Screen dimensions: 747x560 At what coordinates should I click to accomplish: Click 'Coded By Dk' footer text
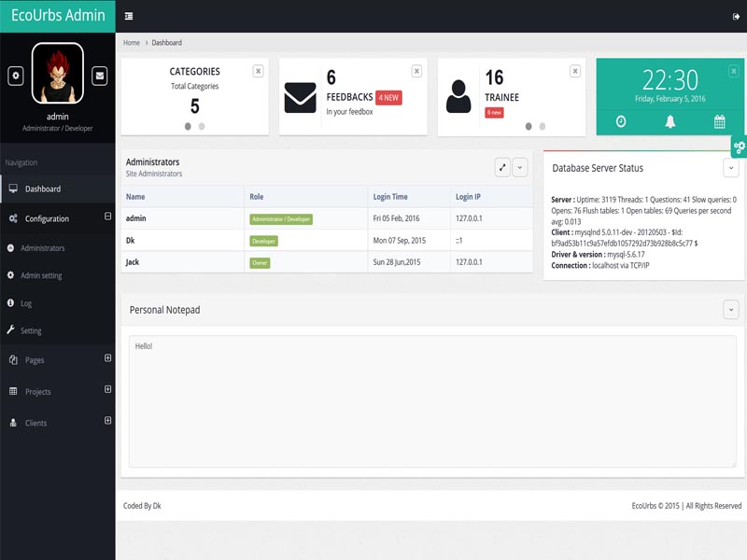142,506
